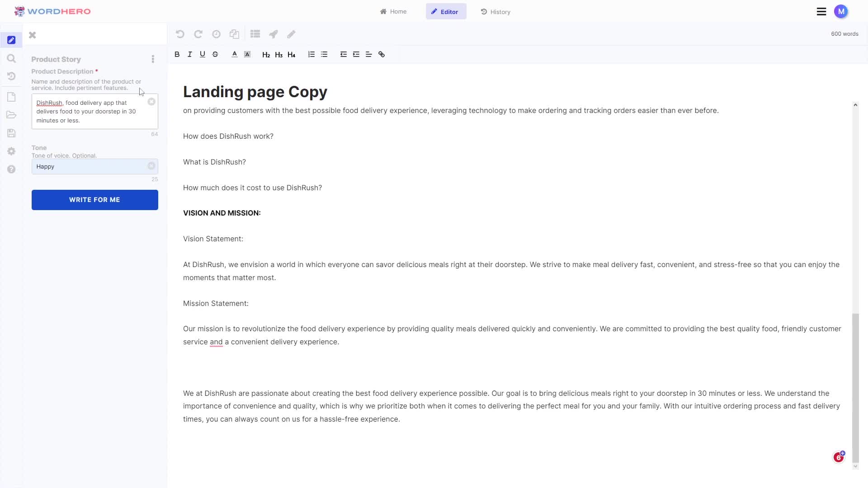868x488 pixels.
Task: Save the document using sidebar icon
Action: click(x=11, y=133)
